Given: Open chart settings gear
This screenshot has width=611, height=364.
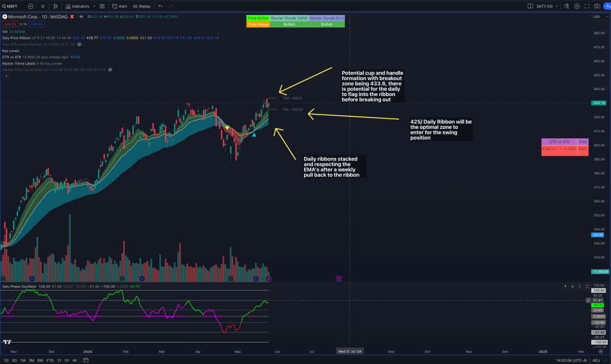Looking at the screenshot, I should (576, 6).
